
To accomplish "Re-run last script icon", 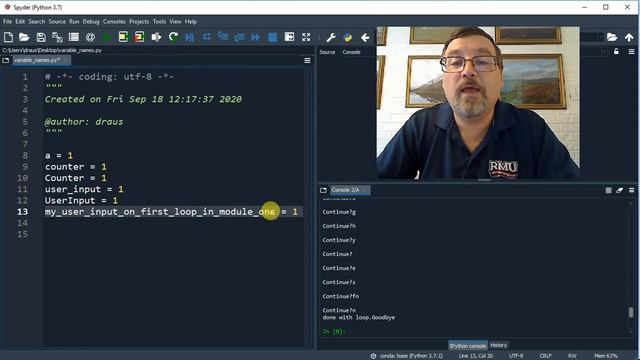I will (x=173, y=37).
